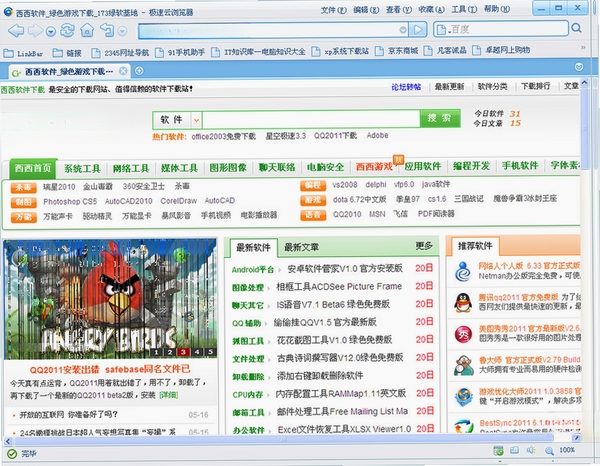Click the 百度 search box
This screenshot has height=466, width=600.
click(501, 29)
